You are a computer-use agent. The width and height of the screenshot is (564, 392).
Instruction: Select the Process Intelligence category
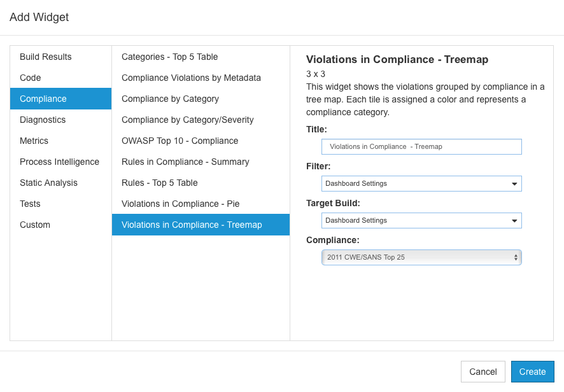60,162
